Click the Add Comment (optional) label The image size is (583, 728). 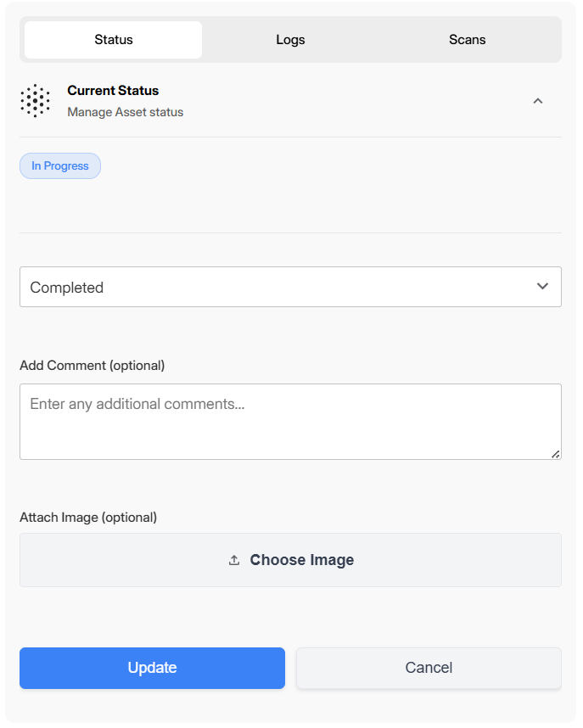pyautogui.click(x=92, y=366)
